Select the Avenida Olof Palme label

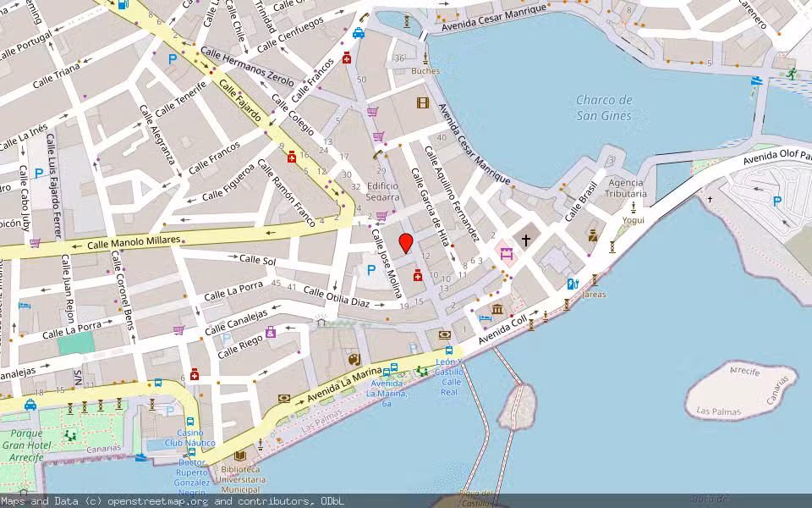tap(776, 157)
